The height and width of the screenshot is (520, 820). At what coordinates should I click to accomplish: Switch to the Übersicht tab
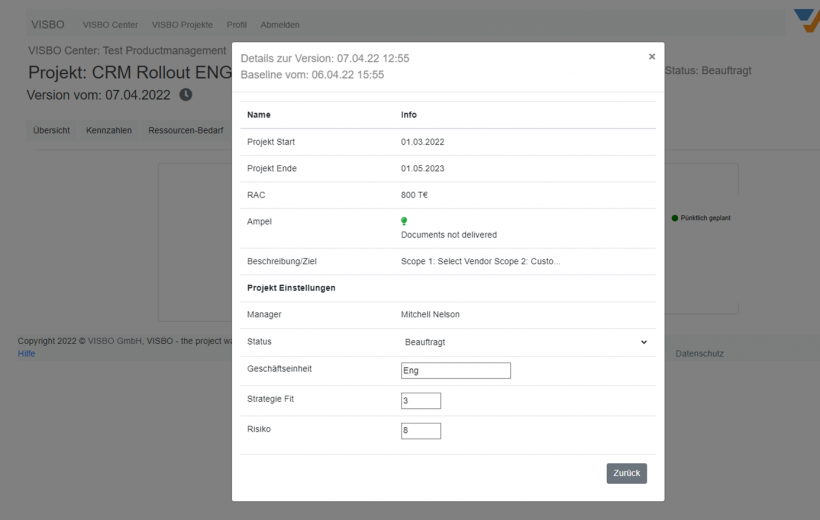(x=51, y=130)
